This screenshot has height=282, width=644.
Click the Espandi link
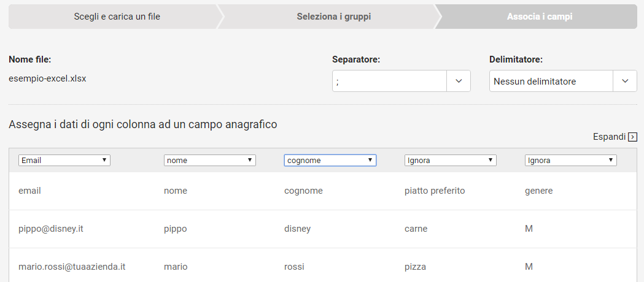tap(609, 137)
